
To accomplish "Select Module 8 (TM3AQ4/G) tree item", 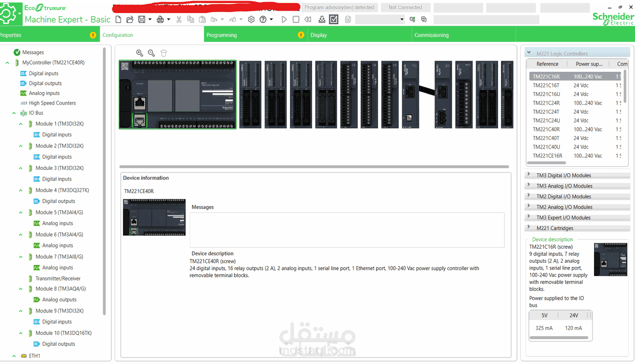I will pyautogui.click(x=61, y=289).
